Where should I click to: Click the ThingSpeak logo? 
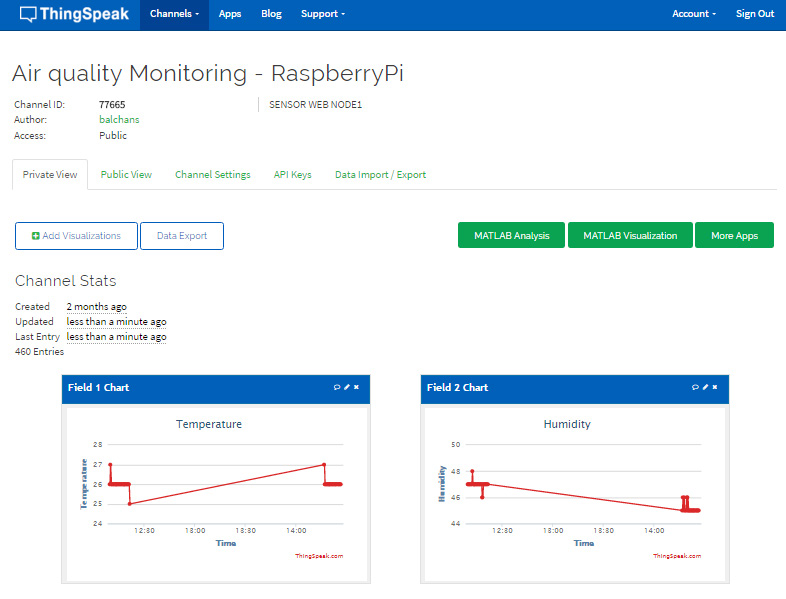tap(74, 14)
